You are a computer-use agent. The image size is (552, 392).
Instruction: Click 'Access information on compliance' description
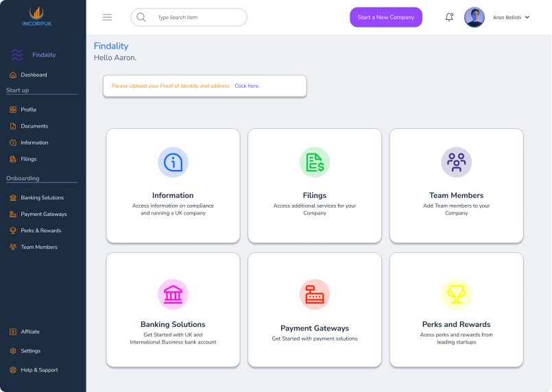[x=173, y=210]
